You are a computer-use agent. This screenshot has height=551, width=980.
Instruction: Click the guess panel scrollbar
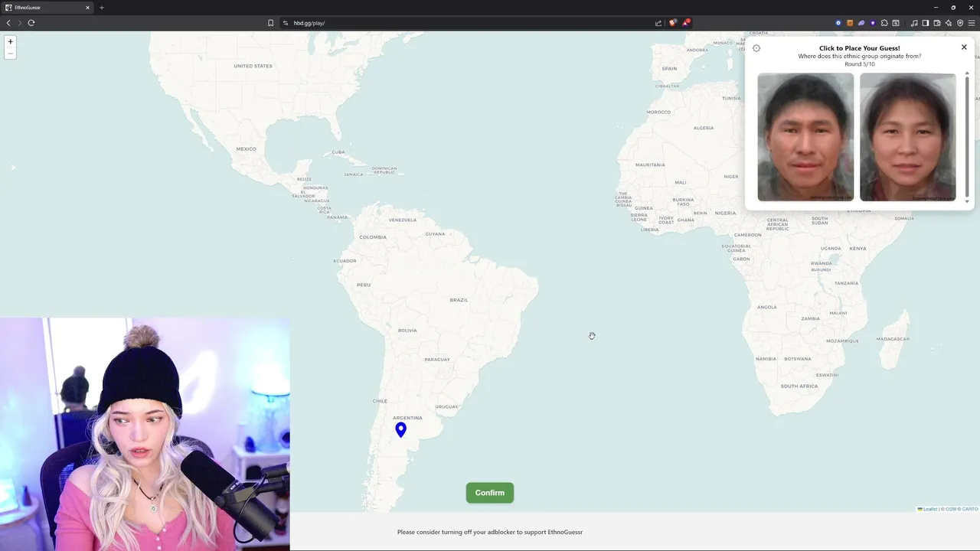[x=967, y=136]
